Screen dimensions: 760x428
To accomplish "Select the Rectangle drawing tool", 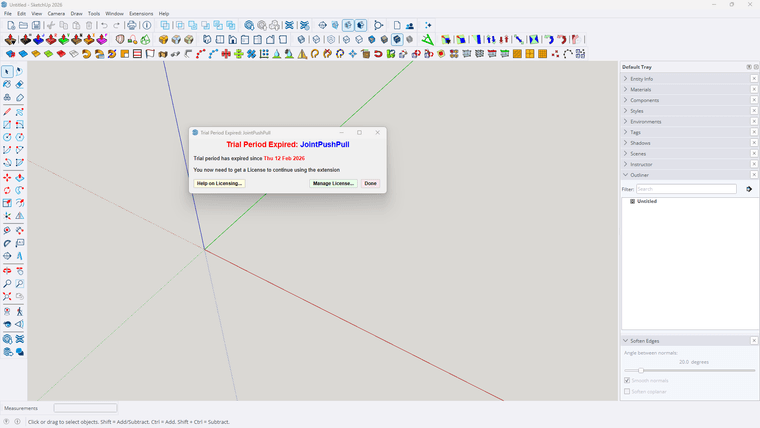I will (7, 125).
